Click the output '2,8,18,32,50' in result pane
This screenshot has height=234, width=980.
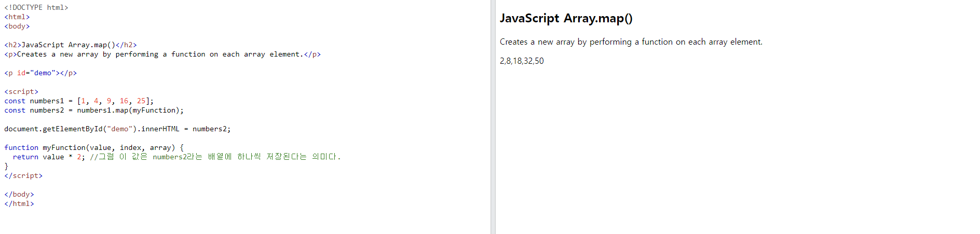(522, 61)
